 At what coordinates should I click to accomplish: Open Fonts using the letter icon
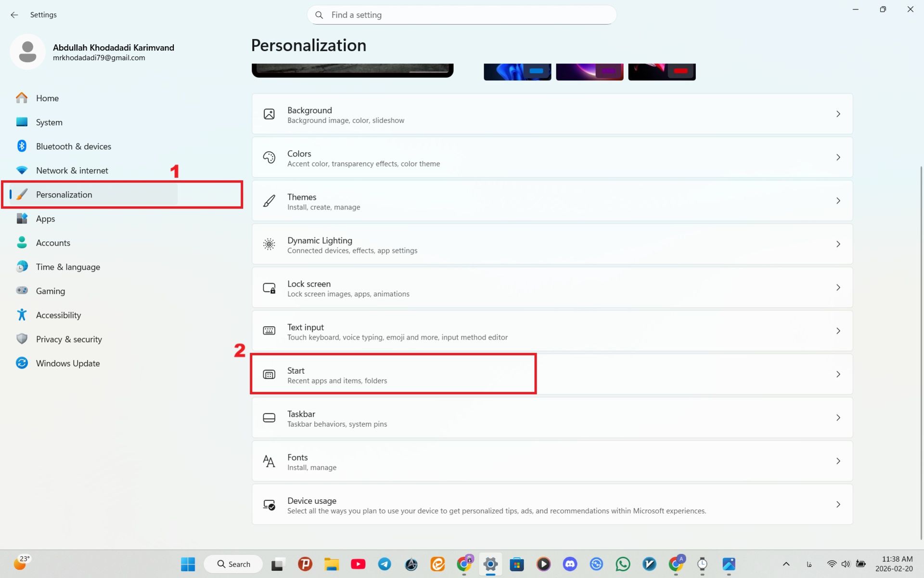coord(269,461)
